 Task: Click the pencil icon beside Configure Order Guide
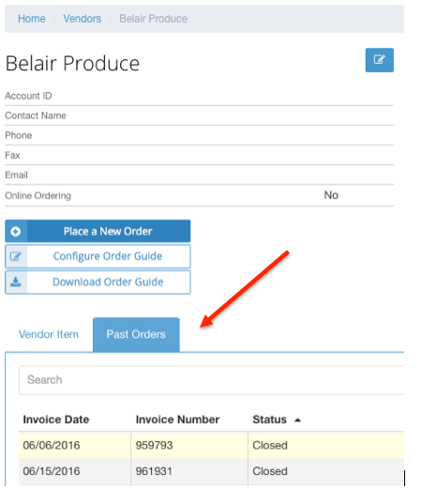click(x=16, y=256)
